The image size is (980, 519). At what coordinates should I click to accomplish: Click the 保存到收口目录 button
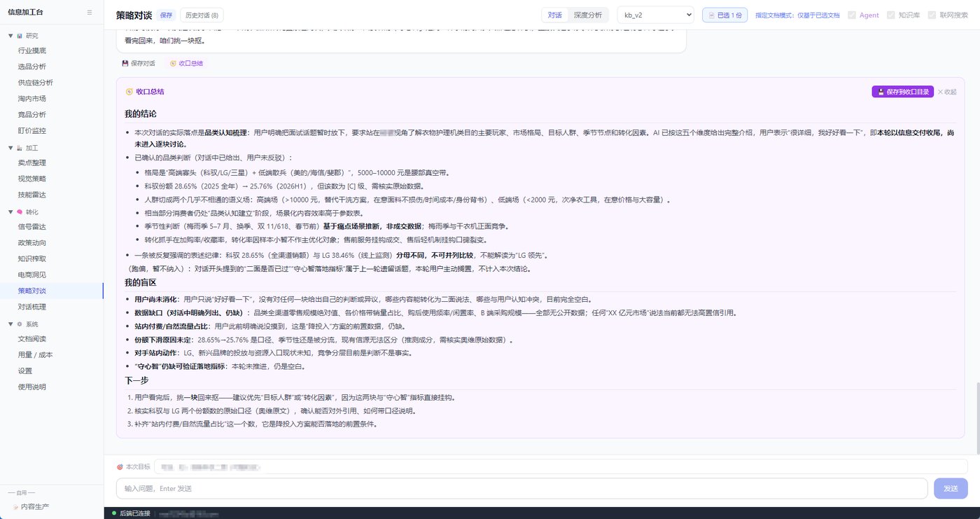(902, 92)
